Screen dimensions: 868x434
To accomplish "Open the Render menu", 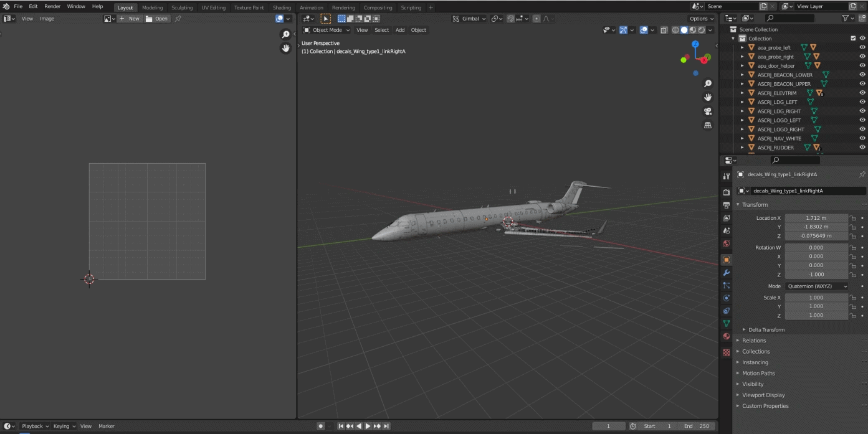I will point(52,6).
